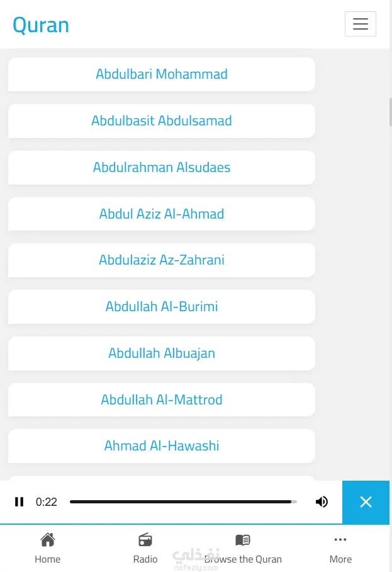Seek on the audio progress bar

pos(182,502)
